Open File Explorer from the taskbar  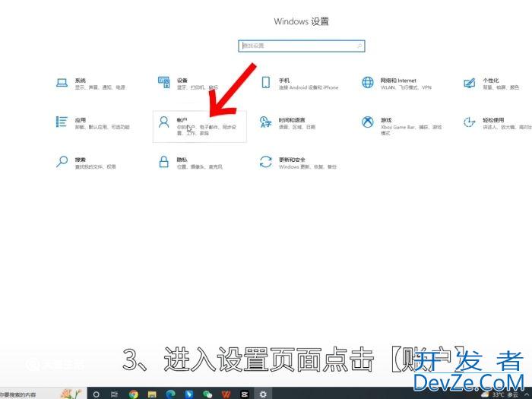152,394
